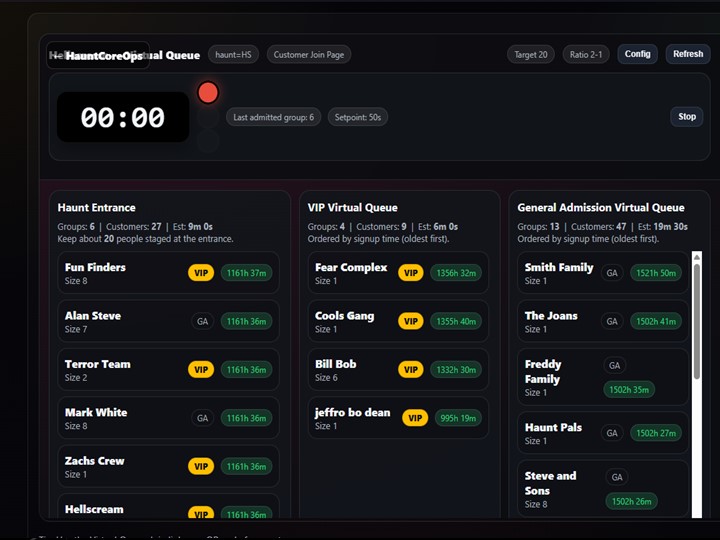
Task: Click the VIP badge on Terror Team
Action: pos(201,370)
